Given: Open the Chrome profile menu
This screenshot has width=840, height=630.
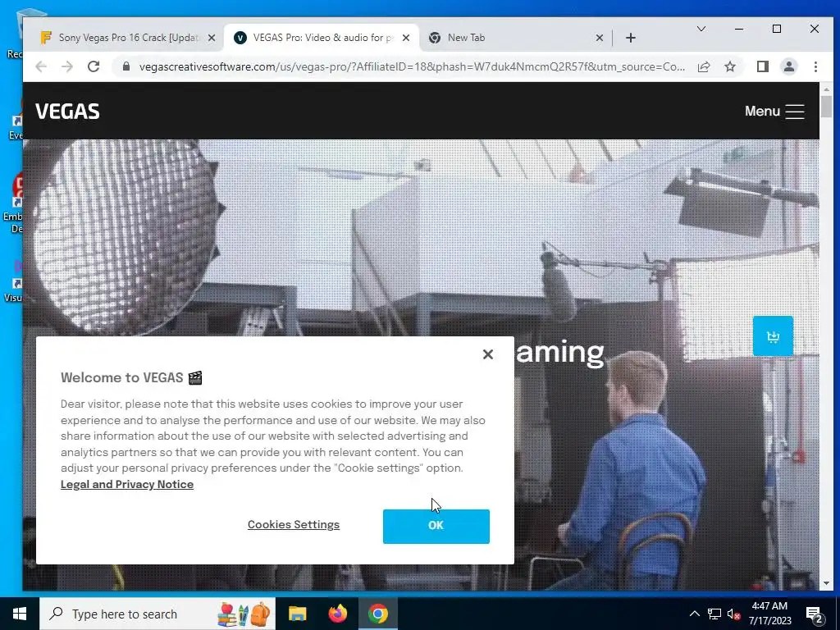Looking at the screenshot, I should 789,66.
